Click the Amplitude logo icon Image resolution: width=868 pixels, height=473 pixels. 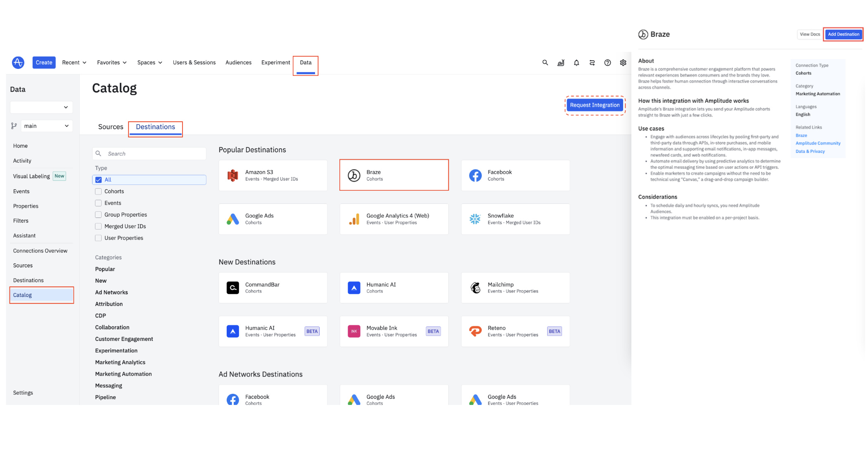pos(18,62)
